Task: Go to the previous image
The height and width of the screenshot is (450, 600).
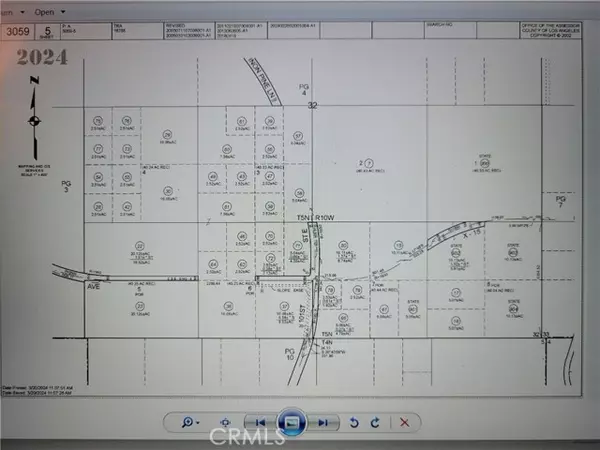Action: click(259, 422)
